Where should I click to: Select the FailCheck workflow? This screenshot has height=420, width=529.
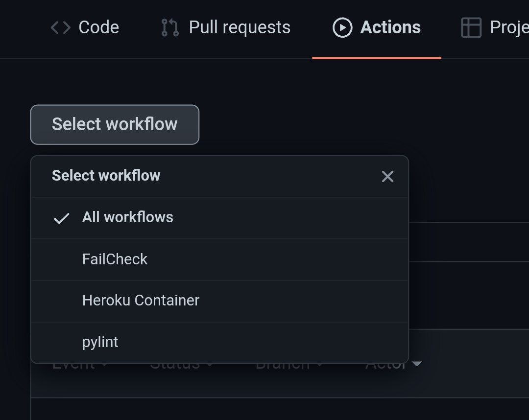click(115, 259)
